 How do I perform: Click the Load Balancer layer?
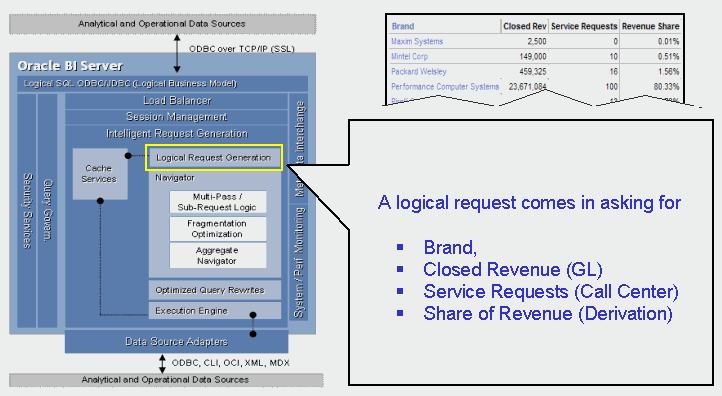(176, 101)
